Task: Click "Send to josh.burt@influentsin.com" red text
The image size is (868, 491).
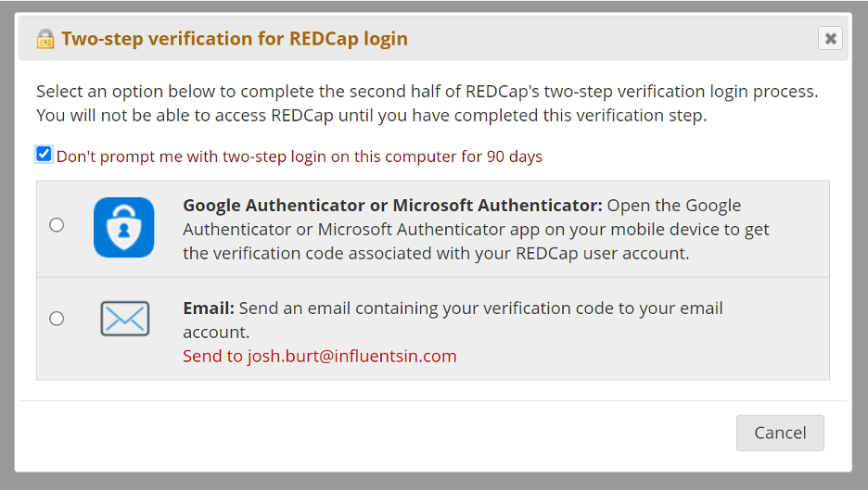Action: [319, 356]
